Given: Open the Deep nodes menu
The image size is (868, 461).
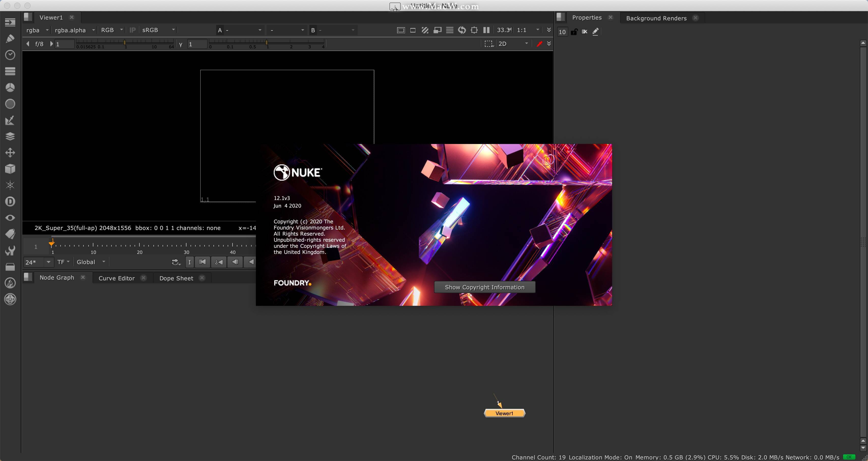Looking at the screenshot, I should point(10,201).
